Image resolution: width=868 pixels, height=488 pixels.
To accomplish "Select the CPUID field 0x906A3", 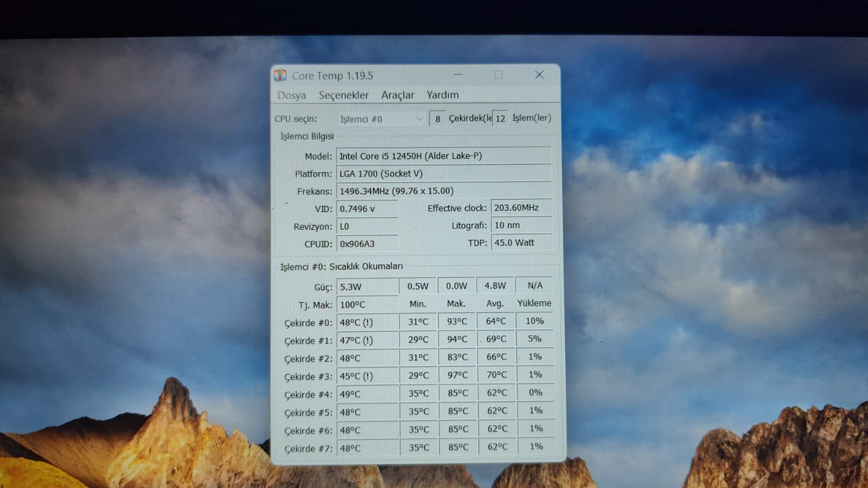I will 367,244.
